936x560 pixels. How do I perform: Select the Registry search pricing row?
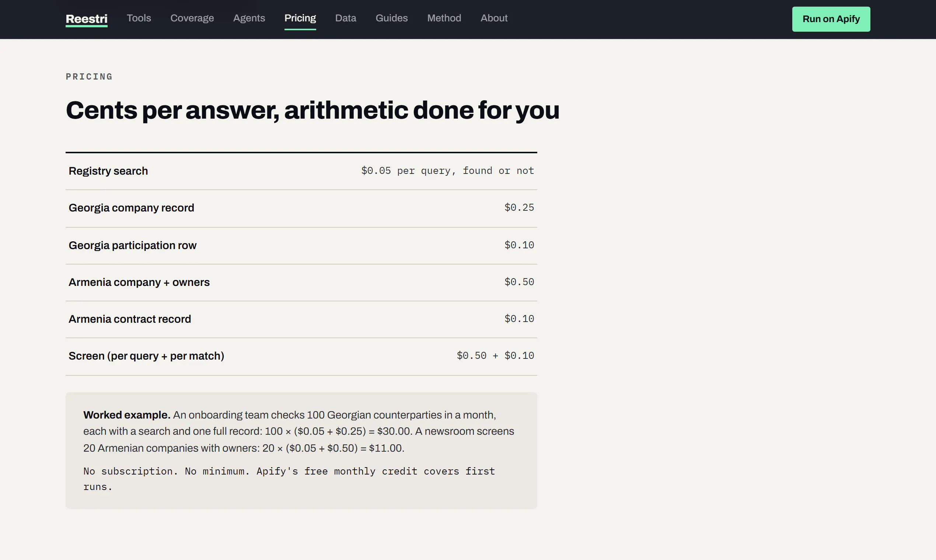301,171
